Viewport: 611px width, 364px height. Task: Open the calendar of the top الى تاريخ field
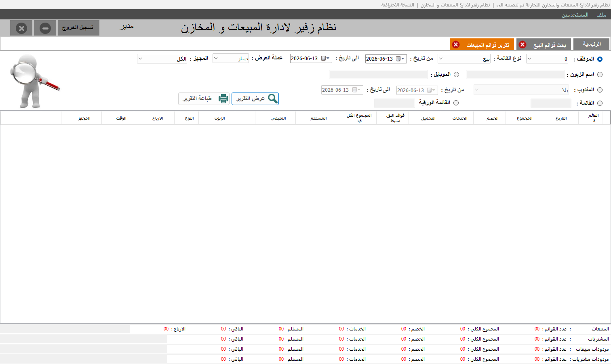click(x=326, y=59)
